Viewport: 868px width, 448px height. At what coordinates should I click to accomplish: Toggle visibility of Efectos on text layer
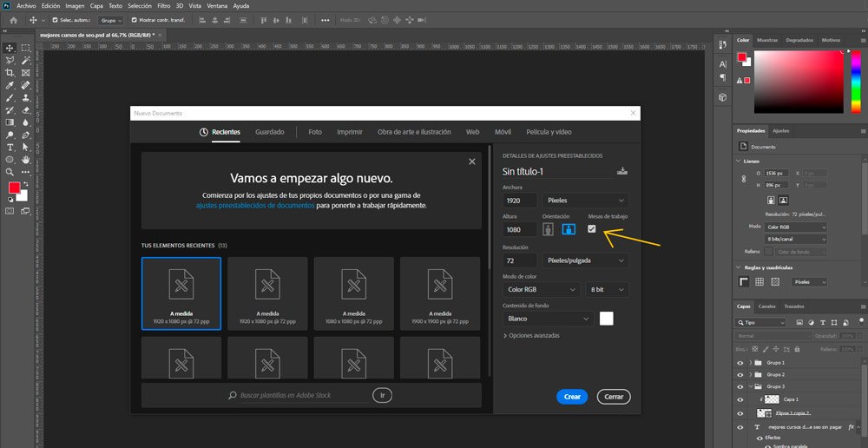pos(759,438)
